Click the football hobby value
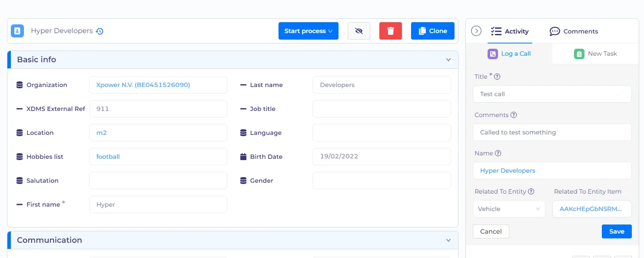This screenshot has height=258, width=644. (x=108, y=157)
